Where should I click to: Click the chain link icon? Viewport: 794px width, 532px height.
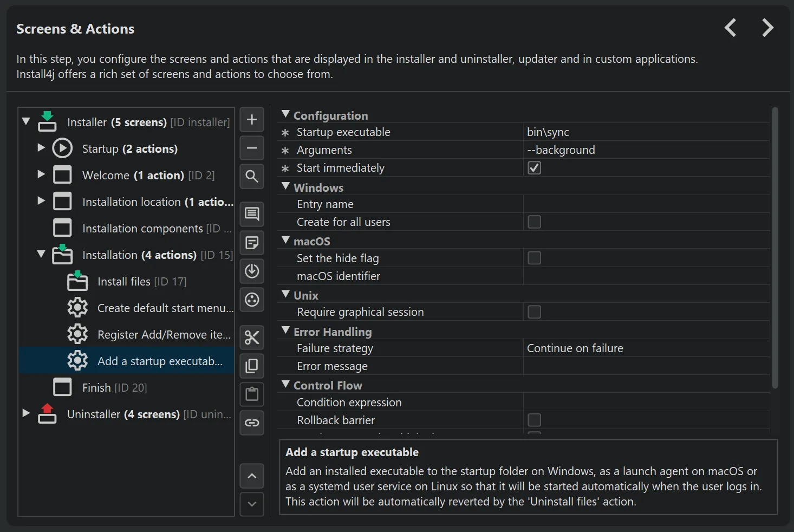[252, 423]
